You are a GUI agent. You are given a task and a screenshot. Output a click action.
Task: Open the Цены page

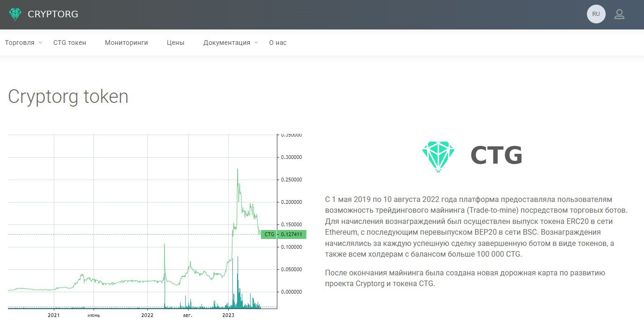tap(175, 43)
